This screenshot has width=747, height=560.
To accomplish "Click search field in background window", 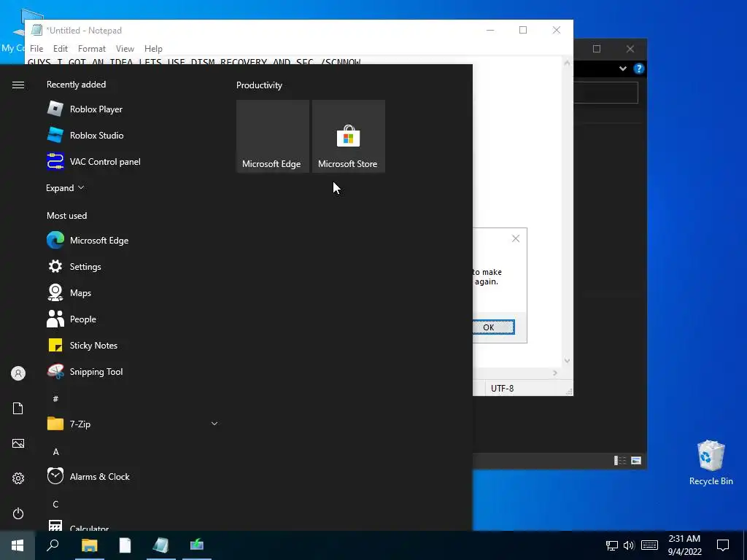I will 605,93.
